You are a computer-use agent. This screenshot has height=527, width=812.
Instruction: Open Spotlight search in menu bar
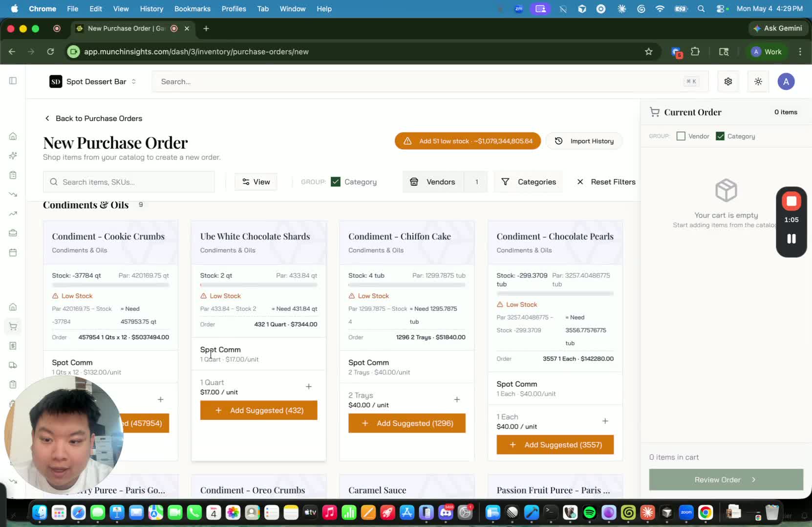(701, 9)
